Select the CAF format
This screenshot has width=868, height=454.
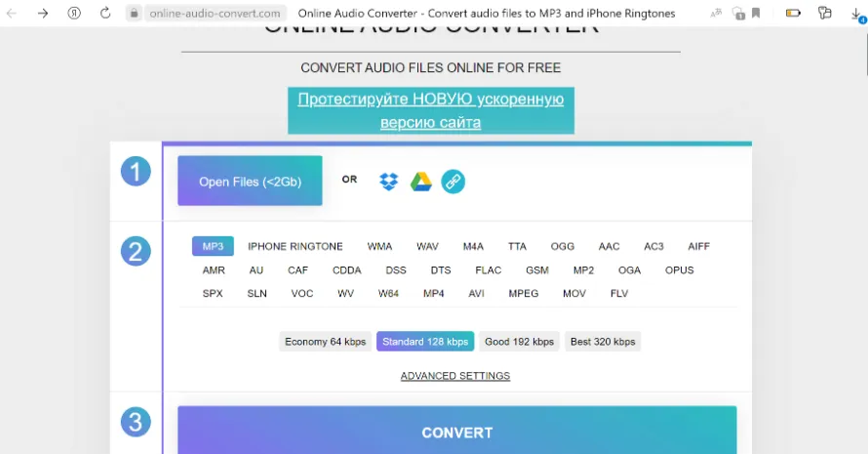tap(297, 270)
